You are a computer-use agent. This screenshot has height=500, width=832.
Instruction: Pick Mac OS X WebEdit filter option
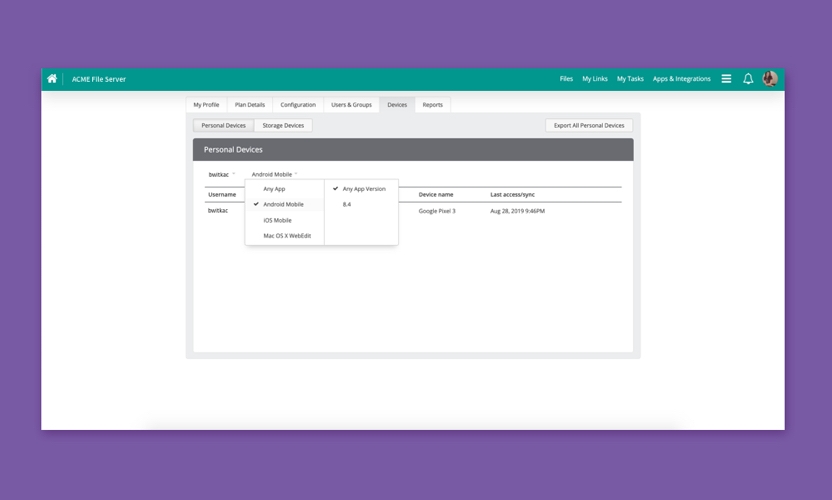287,236
